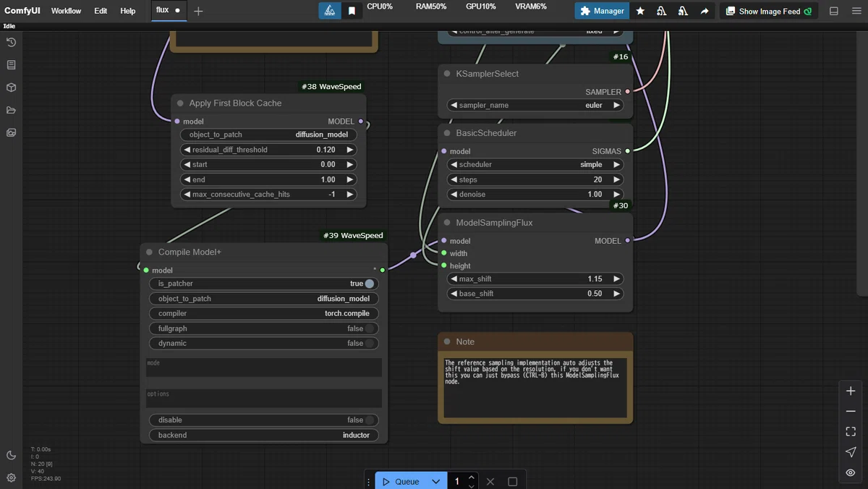Toggle the disable switch in Compile Model+
The width and height of the screenshot is (868, 489).
coord(370,420)
